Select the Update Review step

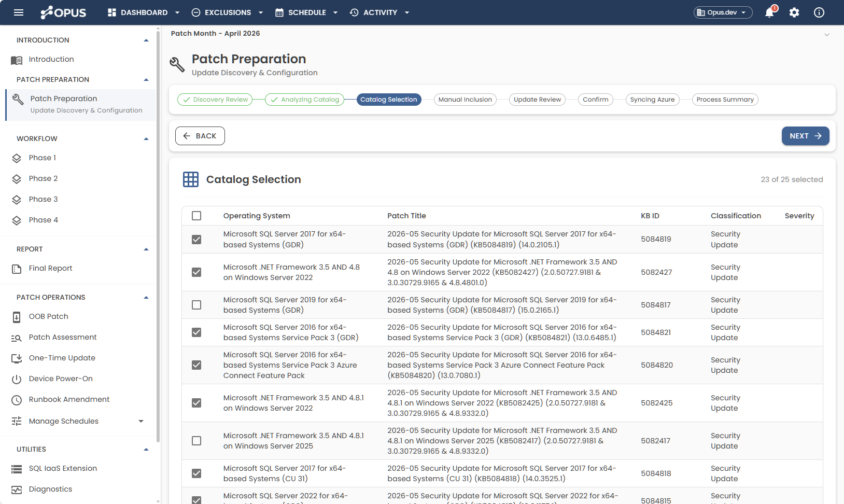pyautogui.click(x=537, y=100)
